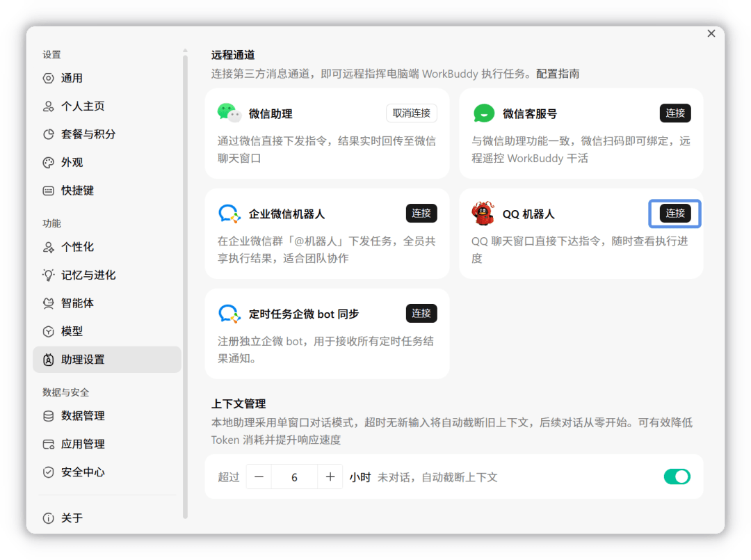Close the settings dialog with X
Viewport: 751px width, 560px height.
point(711,33)
